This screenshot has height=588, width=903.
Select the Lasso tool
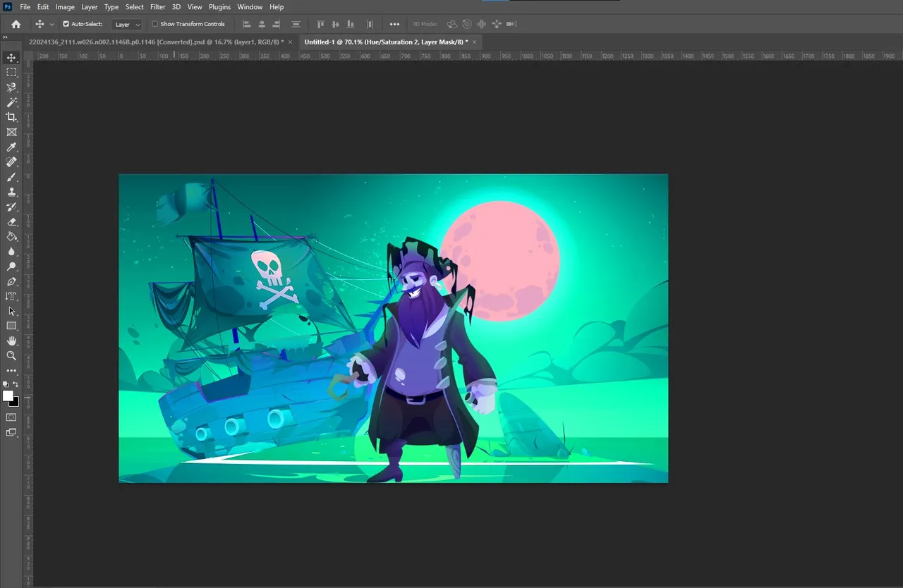tap(11, 87)
